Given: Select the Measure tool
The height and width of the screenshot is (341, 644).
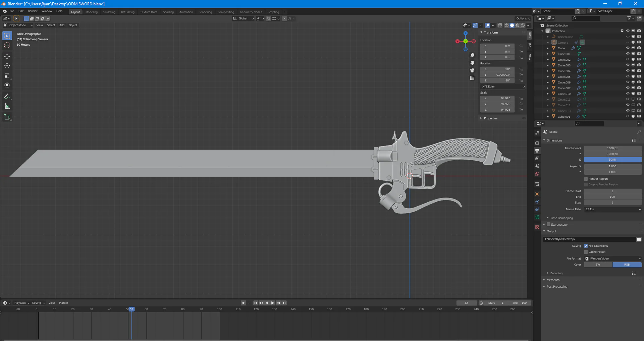Looking at the screenshot, I should pos(7,106).
